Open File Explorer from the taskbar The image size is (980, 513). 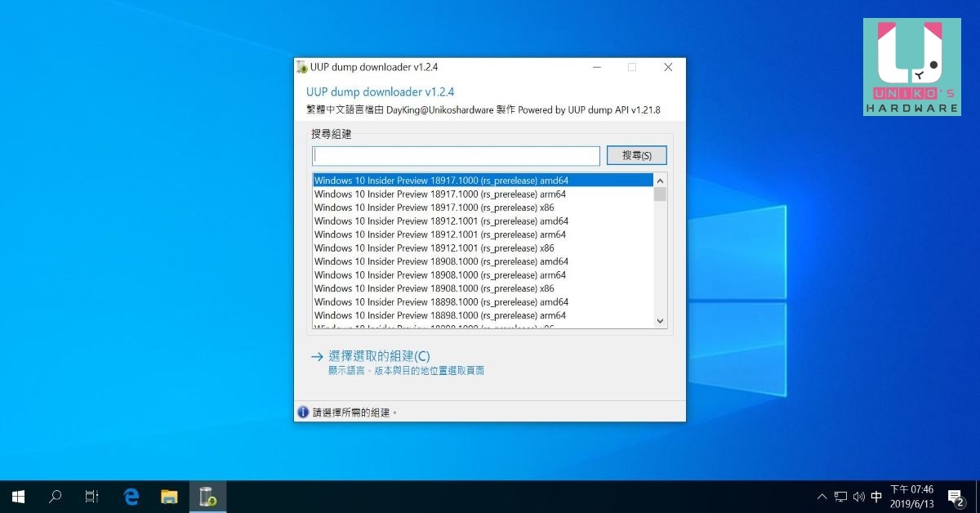coord(169,496)
